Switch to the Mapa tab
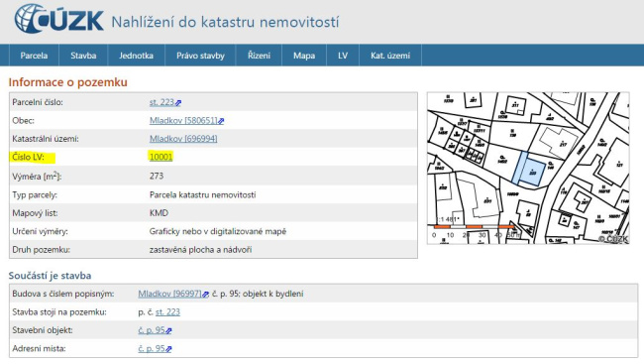The width and height of the screenshot is (644, 364). tap(304, 56)
